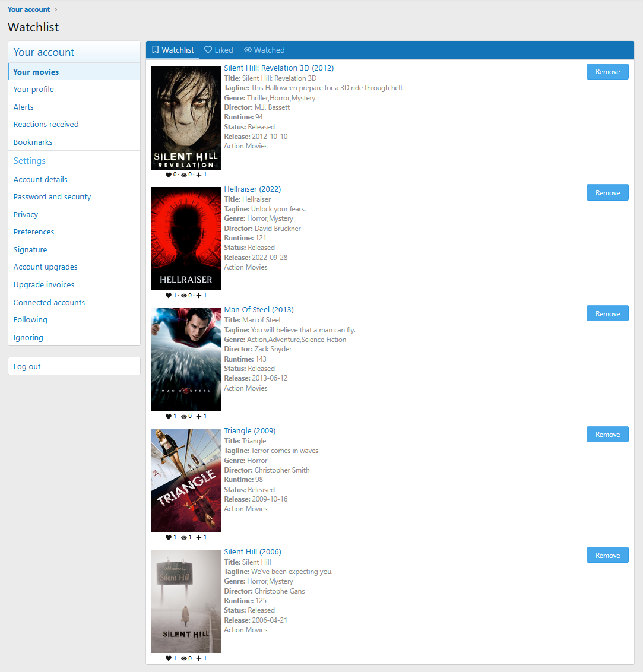Click the Triangle poster thumbnail
The image size is (643, 672).
click(186, 480)
